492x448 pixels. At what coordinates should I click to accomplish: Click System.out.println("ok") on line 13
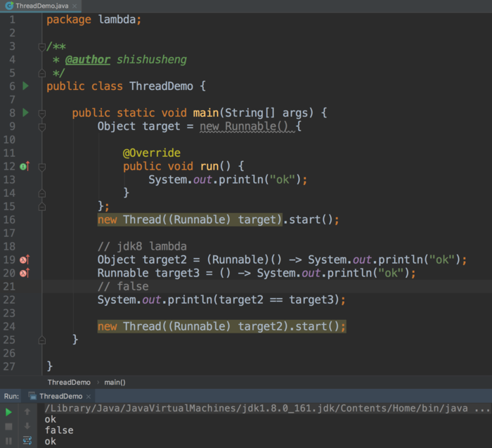point(228,179)
